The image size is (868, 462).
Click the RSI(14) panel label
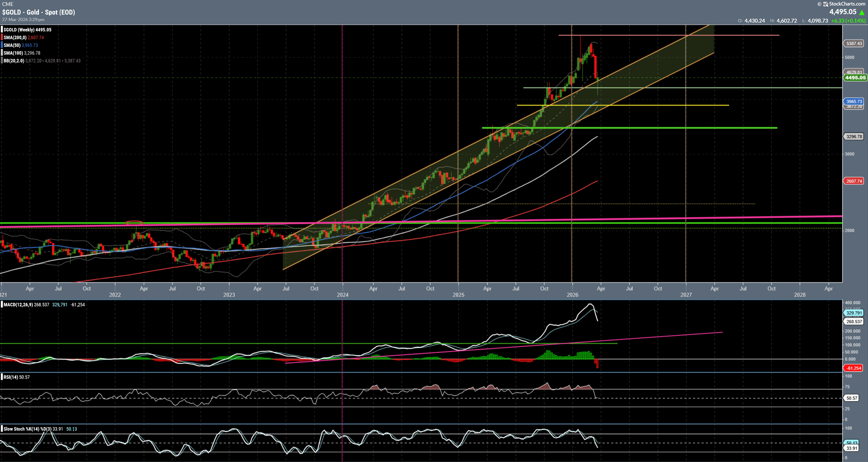[11, 377]
